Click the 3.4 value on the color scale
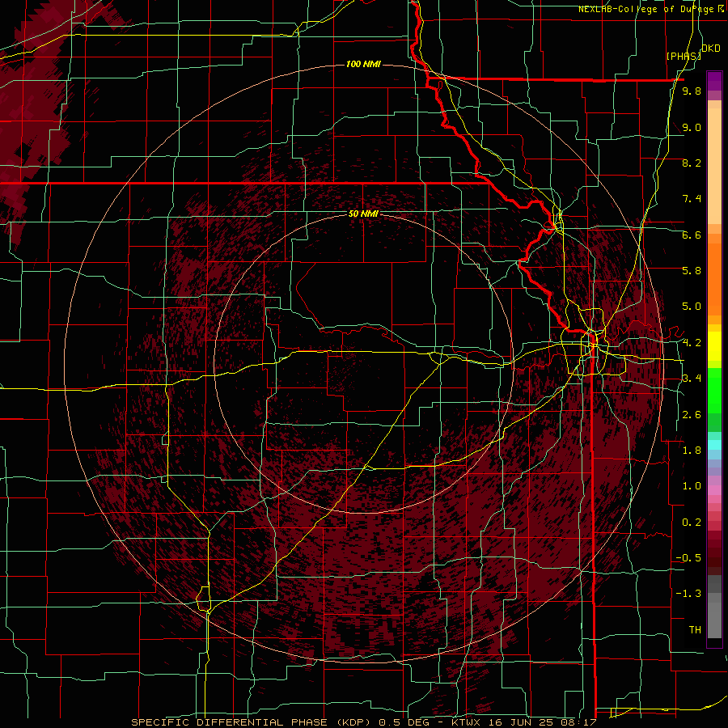Image resolution: width=728 pixels, height=728 pixels. pyautogui.click(x=692, y=379)
